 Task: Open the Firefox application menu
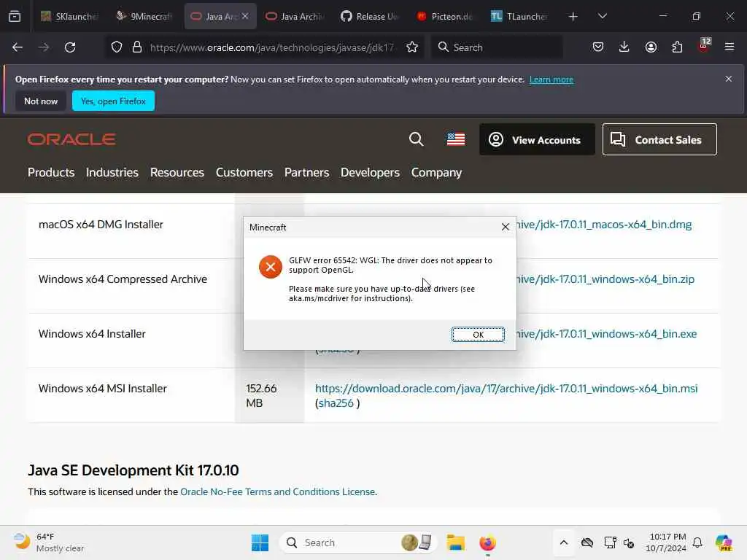pos(729,47)
